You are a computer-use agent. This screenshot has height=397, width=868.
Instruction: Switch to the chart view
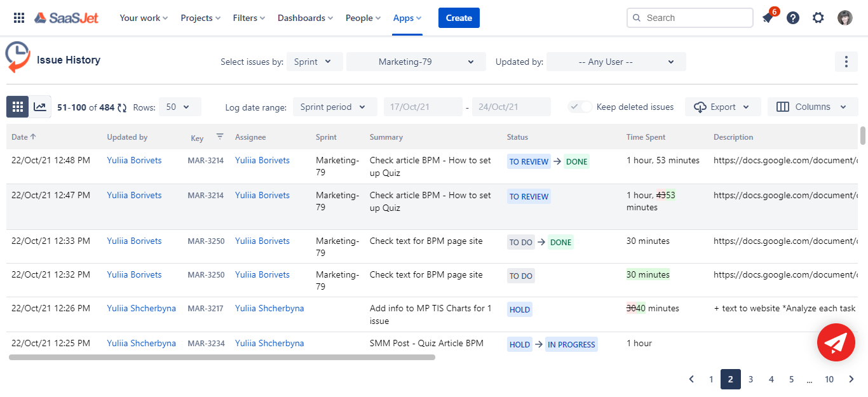[40, 107]
